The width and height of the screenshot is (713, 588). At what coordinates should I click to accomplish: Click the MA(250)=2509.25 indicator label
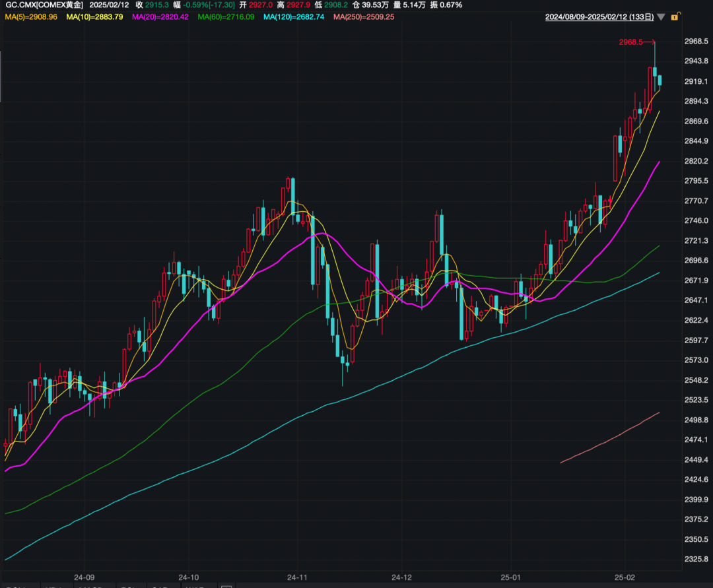364,16
